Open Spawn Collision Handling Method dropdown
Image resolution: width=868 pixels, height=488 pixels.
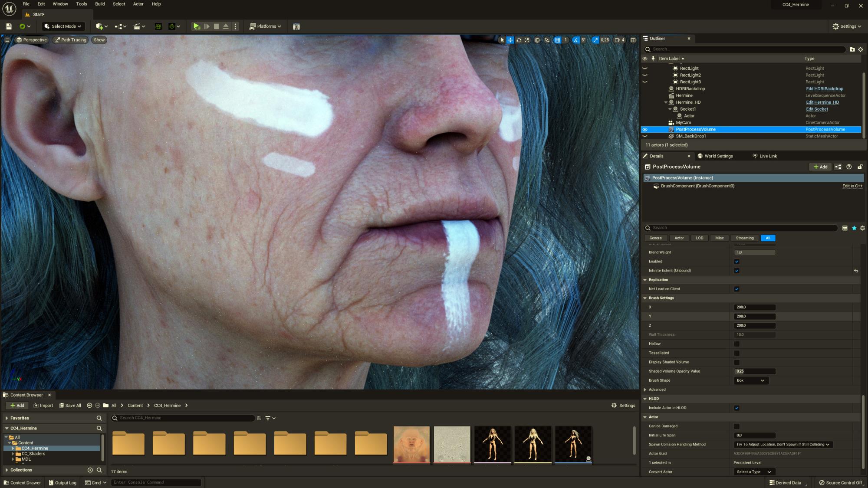(x=783, y=445)
